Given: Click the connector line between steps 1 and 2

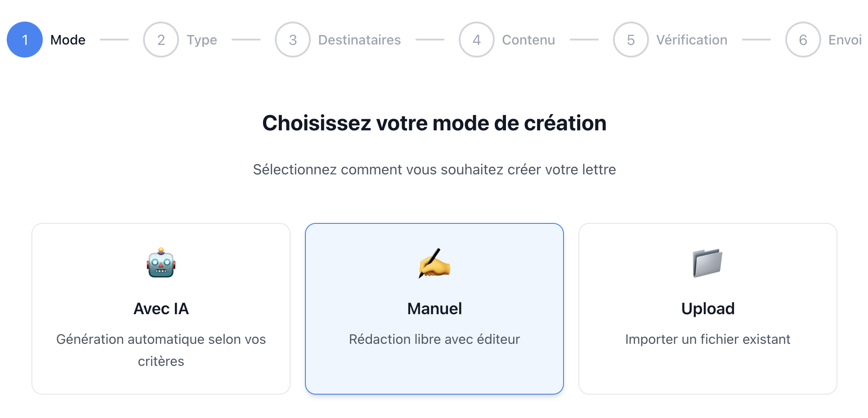Looking at the screenshot, I should [x=114, y=40].
